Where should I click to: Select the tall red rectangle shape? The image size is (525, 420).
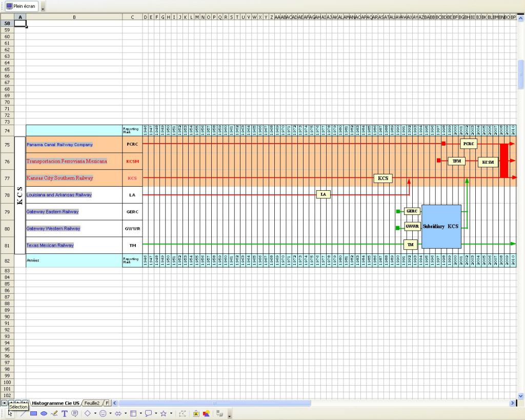pyautogui.click(x=503, y=161)
